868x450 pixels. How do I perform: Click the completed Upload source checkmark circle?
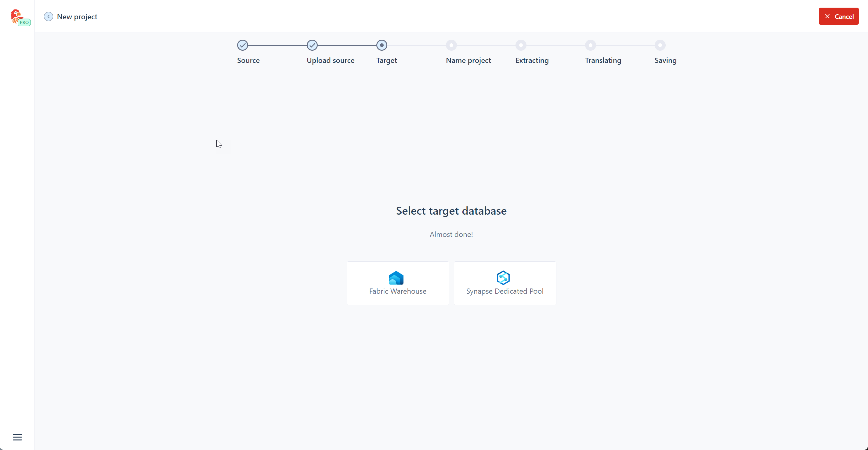coord(312,45)
